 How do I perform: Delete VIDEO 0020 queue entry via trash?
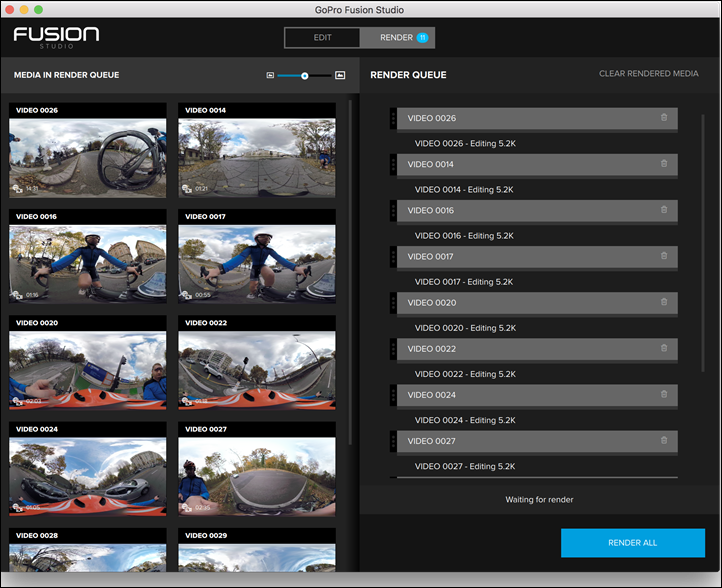coord(664,302)
